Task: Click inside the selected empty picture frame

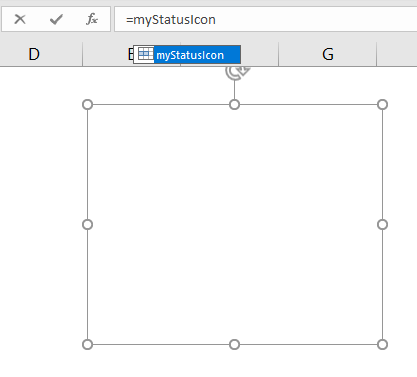Action: click(x=235, y=225)
